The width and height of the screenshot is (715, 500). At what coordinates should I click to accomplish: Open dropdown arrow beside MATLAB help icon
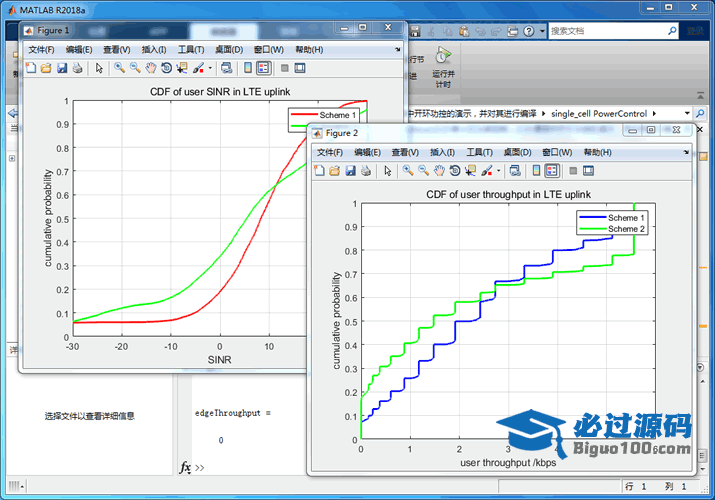tap(542, 31)
